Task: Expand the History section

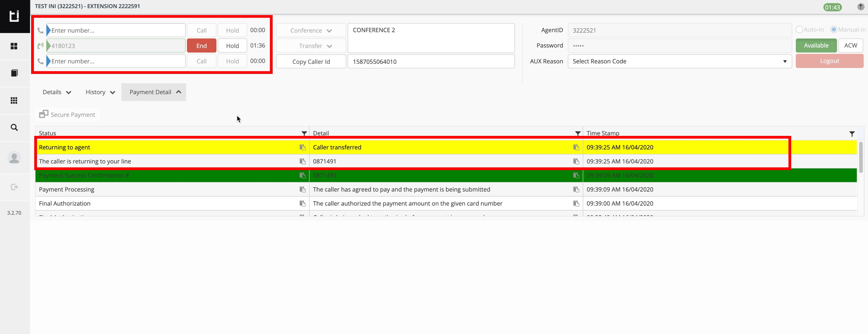Action: [x=100, y=92]
